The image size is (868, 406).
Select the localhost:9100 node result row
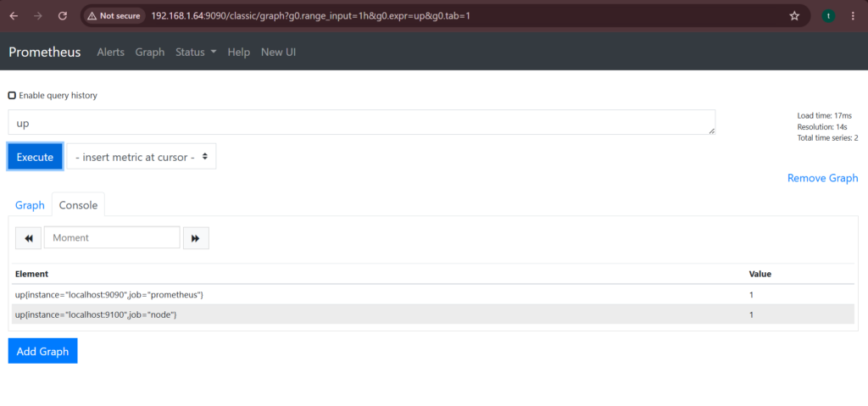432,314
